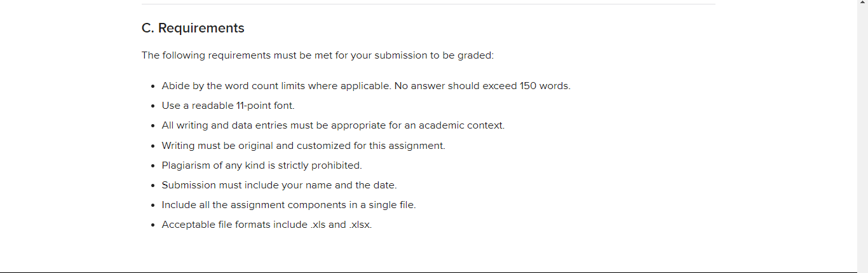Click the "150 words" text
The image size is (868, 273).
tap(545, 86)
